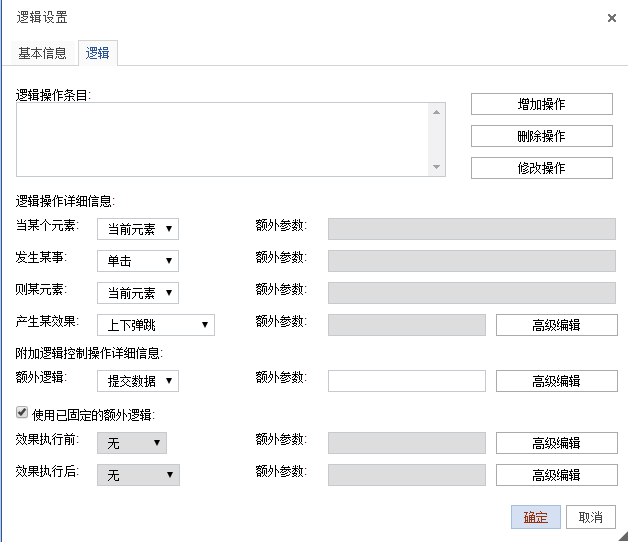The width and height of the screenshot is (628, 542).
Task: Click the 删除操作 button
Action: click(x=541, y=136)
